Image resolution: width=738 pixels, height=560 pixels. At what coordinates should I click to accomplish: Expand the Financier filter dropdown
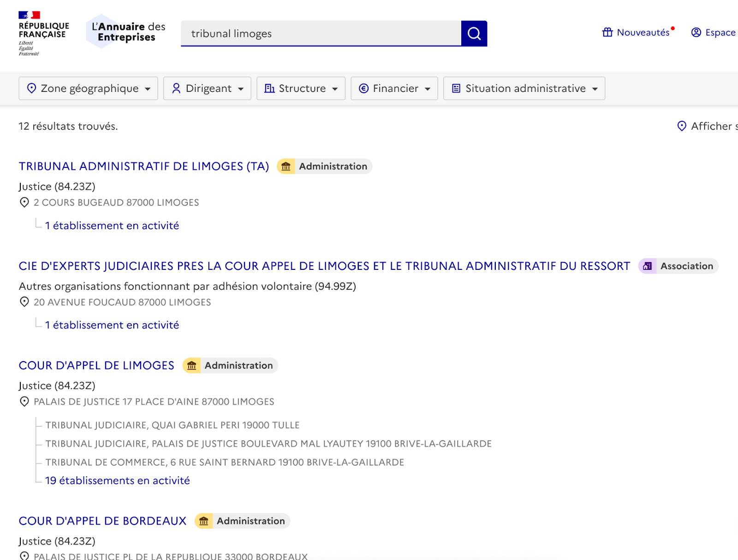pyautogui.click(x=394, y=88)
